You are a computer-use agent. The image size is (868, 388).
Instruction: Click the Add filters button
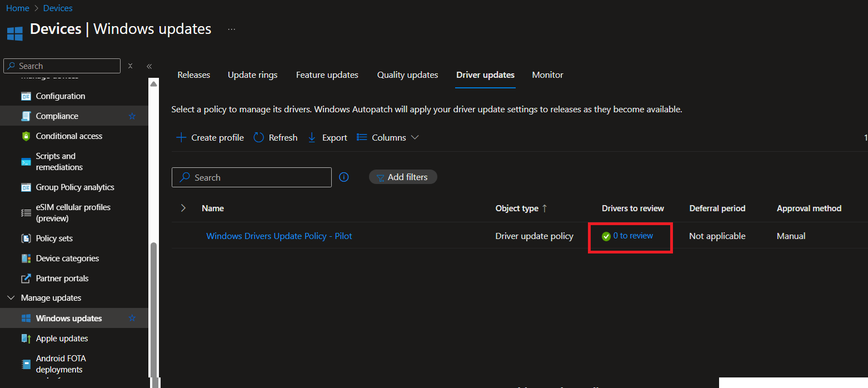(x=403, y=177)
